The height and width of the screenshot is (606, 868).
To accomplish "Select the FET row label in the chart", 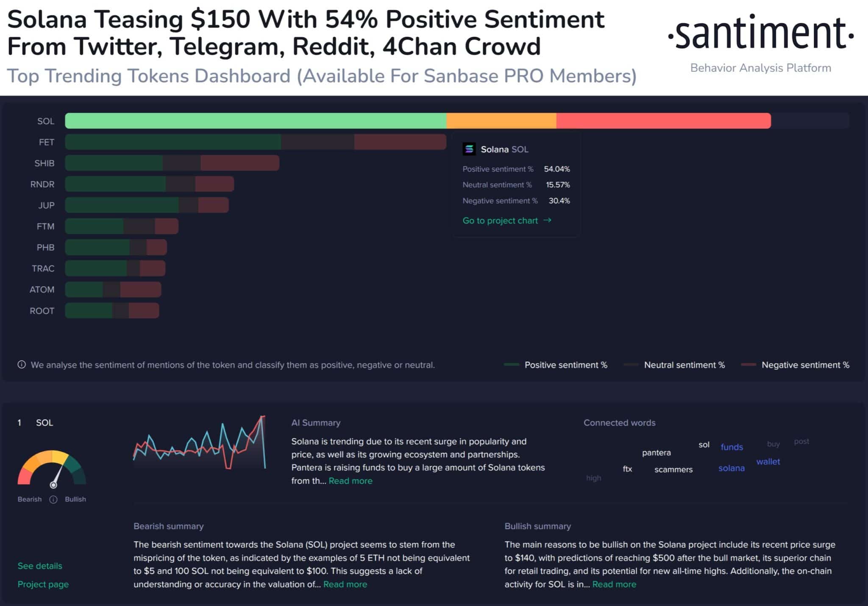I will coord(46,142).
